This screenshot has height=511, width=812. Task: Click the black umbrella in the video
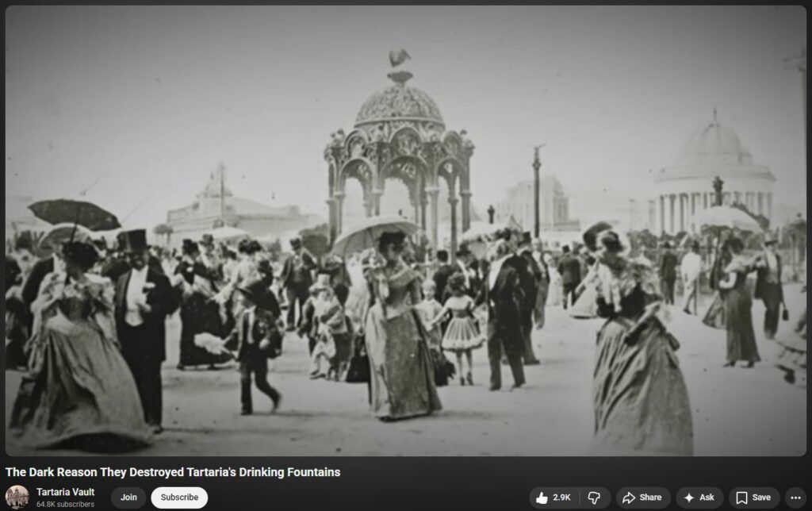tap(73, 213)
